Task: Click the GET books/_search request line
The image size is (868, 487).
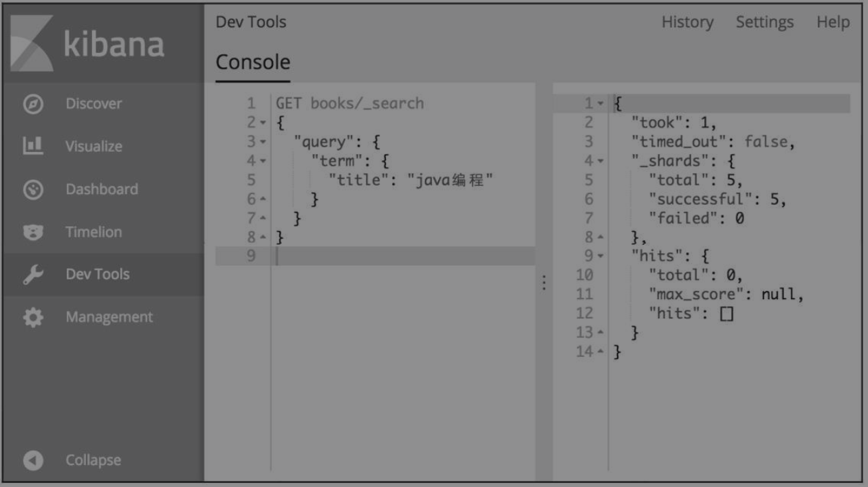Action: click(350, 104)
